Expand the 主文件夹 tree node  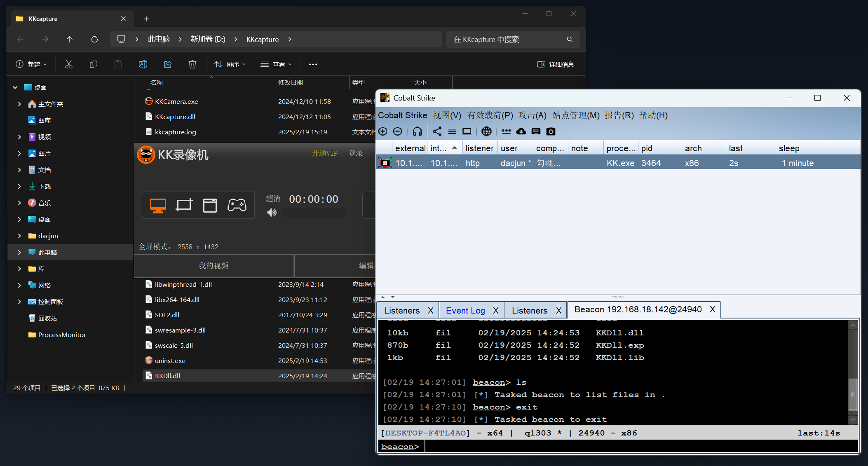19,104
